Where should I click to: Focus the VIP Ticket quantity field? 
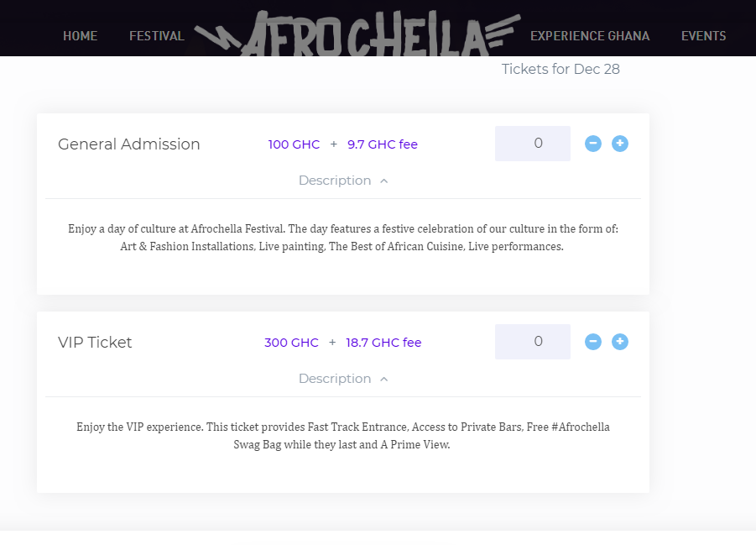(x=533, y=342)
